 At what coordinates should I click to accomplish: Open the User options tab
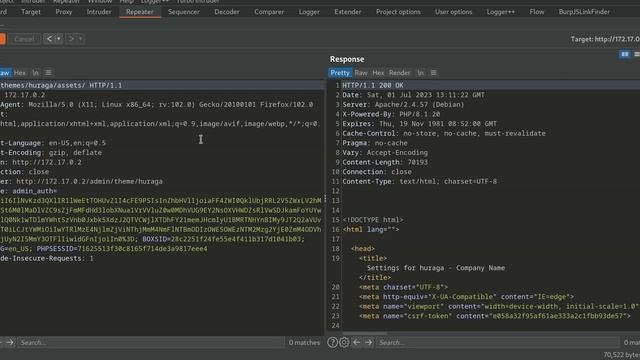tap(453, 12)
